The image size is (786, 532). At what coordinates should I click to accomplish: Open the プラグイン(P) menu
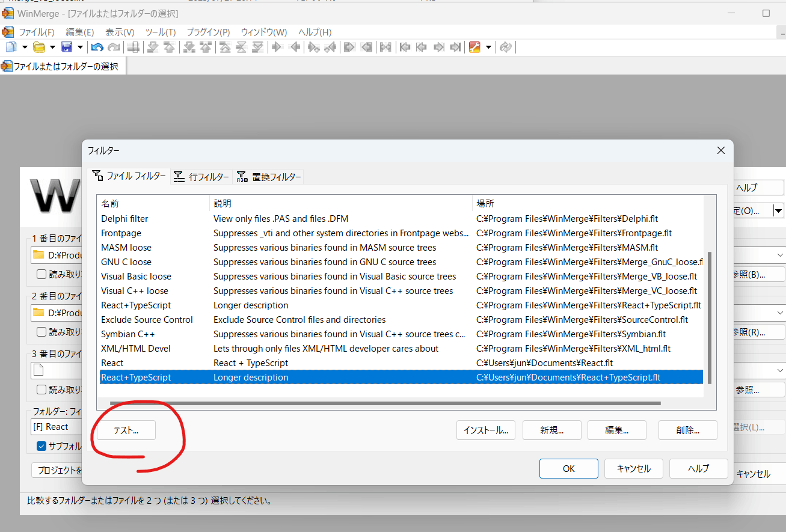click(208, 32)
